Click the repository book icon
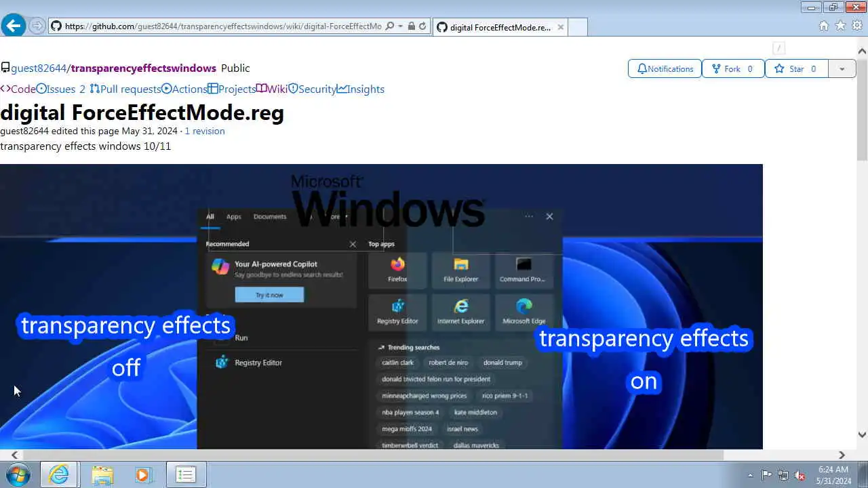868x488 pixels. point(5,68)
